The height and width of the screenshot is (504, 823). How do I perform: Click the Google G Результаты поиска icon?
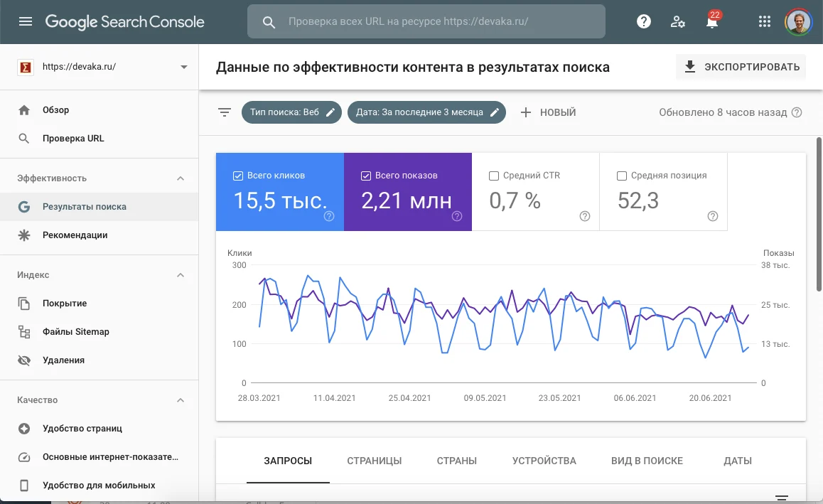pos(24,207)
